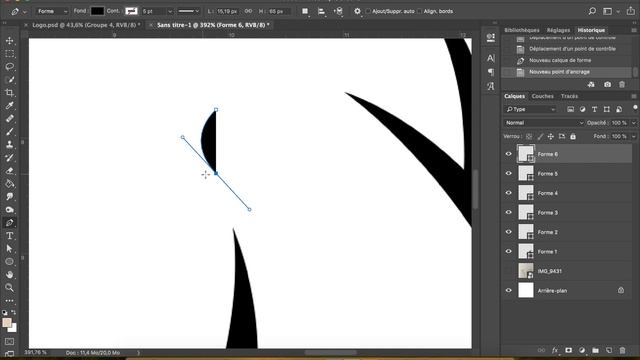Hide the Forme 6 layer

[509, 154]
